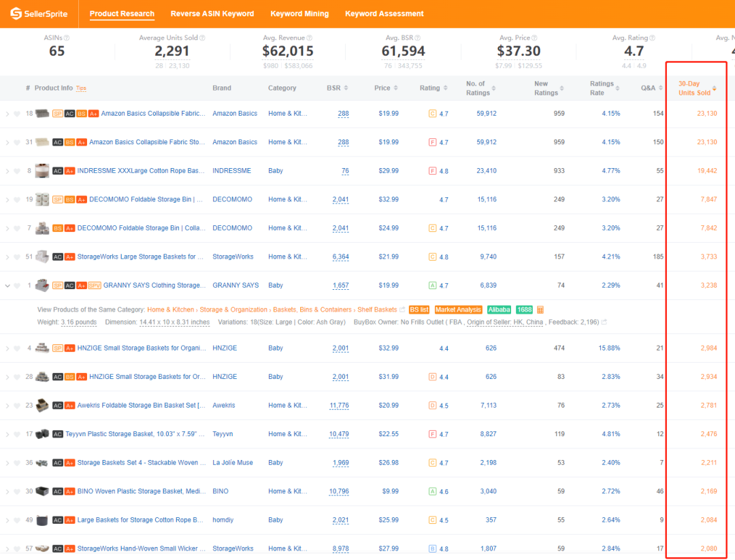The image size is (735, 560).
Task: Favorite the INDRESSME product with its heart
Action: point(17,171)
